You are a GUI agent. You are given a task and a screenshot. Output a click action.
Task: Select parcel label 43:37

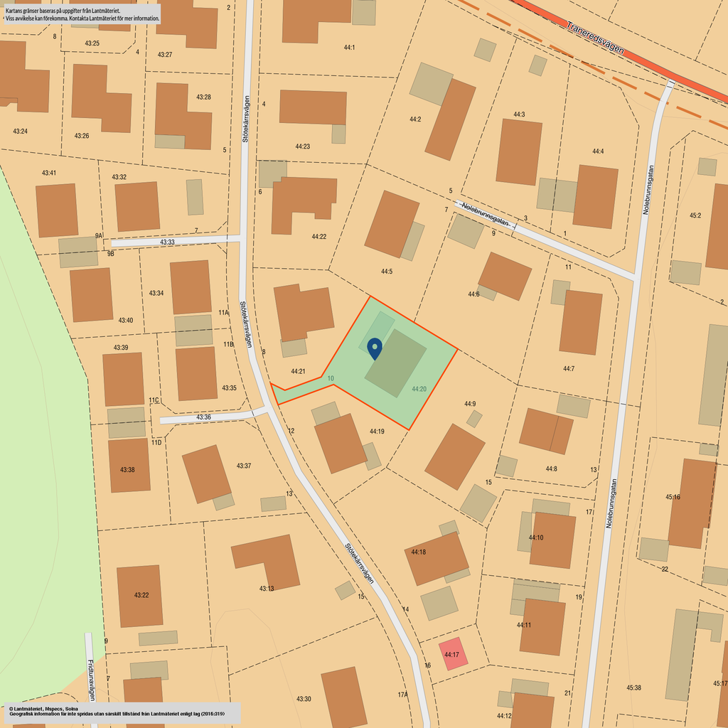pyautogui.click(x=244, y=466)
